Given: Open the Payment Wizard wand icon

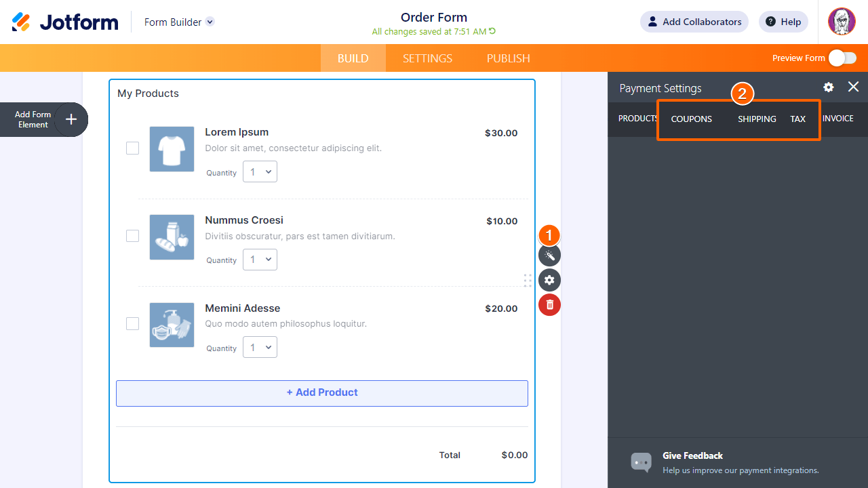Looking at the screenshot, I should click(x=549, y=256).
